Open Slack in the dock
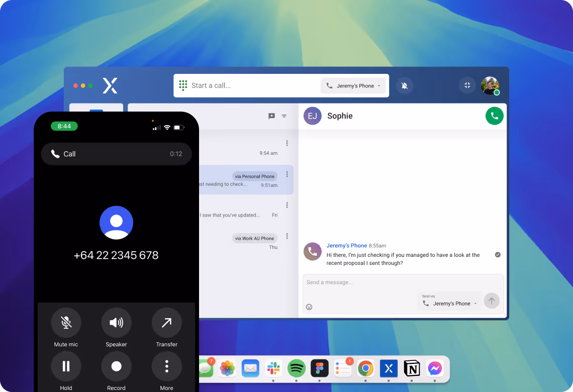The image size is (573, 392). click(x=273, y=368)
